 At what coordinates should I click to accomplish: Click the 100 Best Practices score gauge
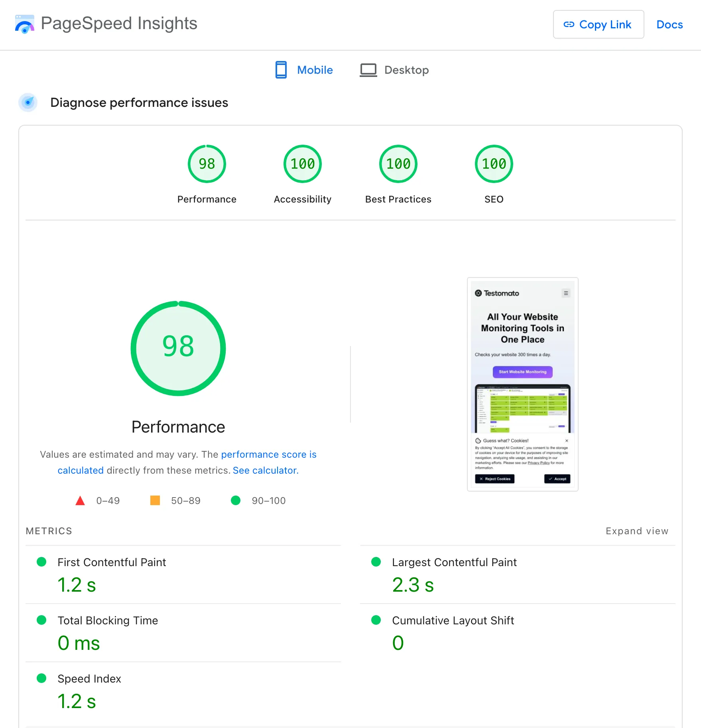click(x=398, y=163)
